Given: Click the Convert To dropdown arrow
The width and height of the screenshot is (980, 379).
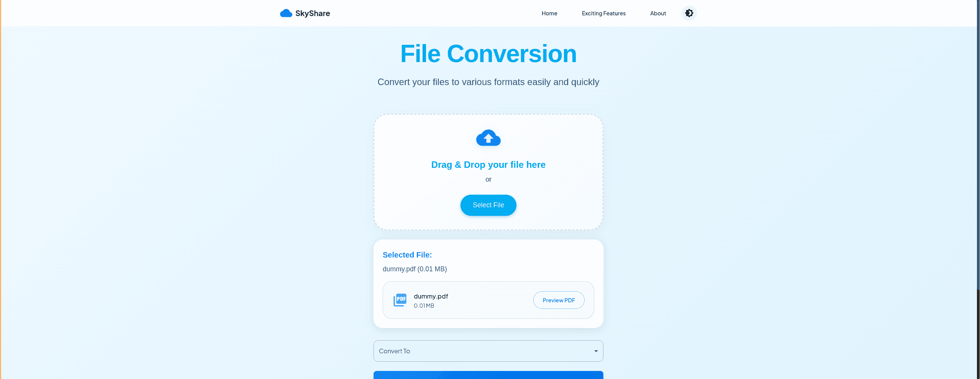Looking at the screenshot, I should 596,351.
